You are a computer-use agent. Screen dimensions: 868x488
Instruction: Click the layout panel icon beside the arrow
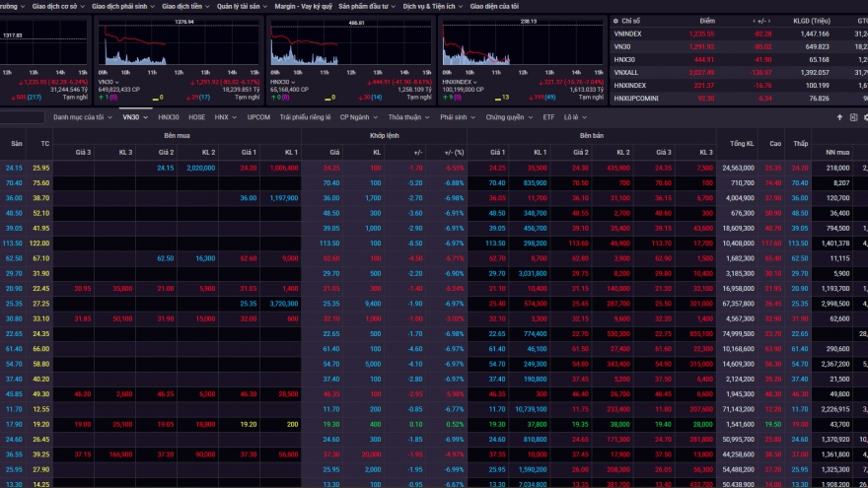pos(852,117)
